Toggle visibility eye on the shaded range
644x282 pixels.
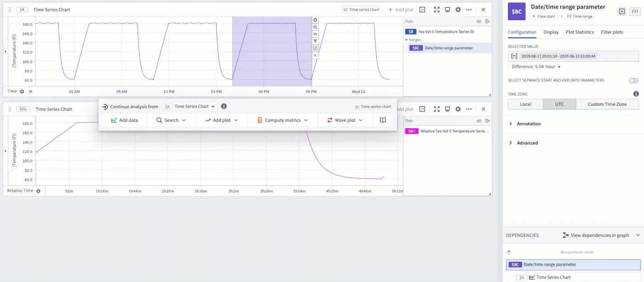tap(315, 34)
